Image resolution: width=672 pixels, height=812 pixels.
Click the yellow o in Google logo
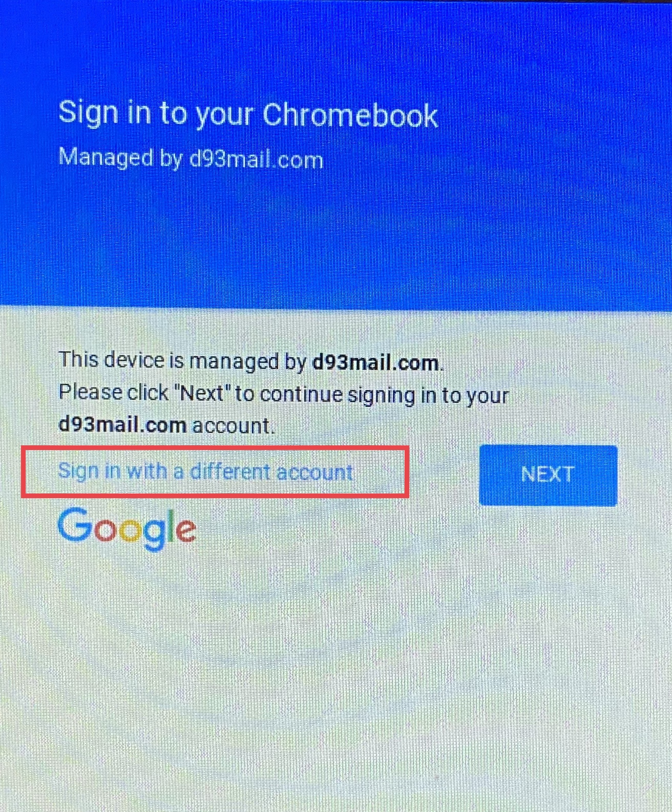(131, 530)
